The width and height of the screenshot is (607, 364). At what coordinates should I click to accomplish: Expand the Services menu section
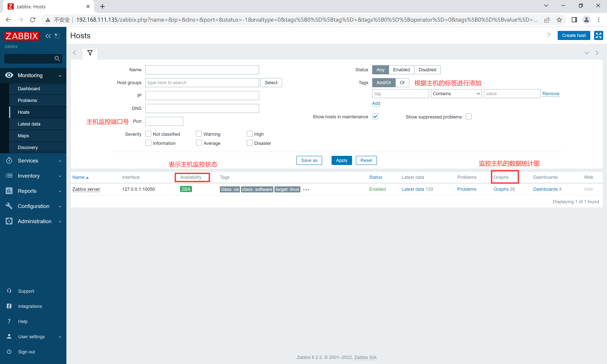(33, 161)
